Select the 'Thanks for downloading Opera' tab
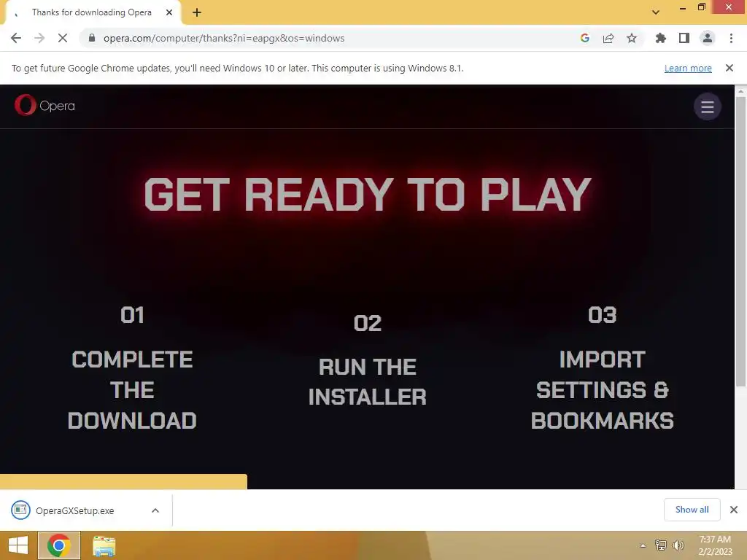 tap(93, 12)
